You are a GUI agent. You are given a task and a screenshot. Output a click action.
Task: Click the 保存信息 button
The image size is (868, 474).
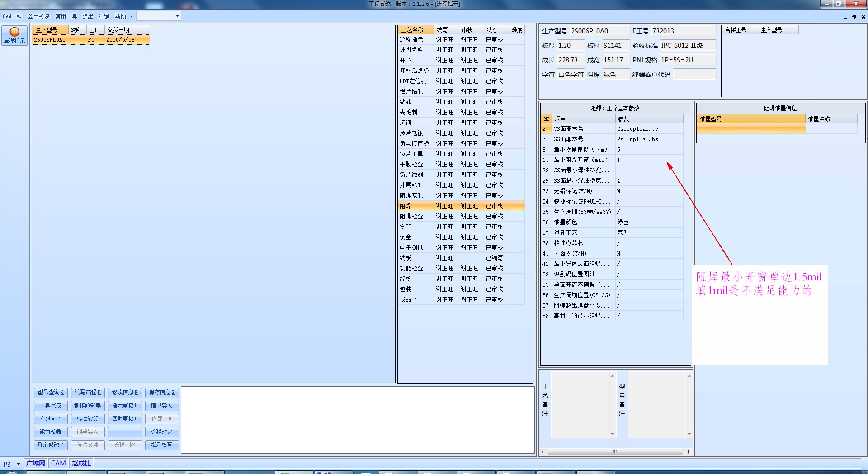click(x=161, y=393)
